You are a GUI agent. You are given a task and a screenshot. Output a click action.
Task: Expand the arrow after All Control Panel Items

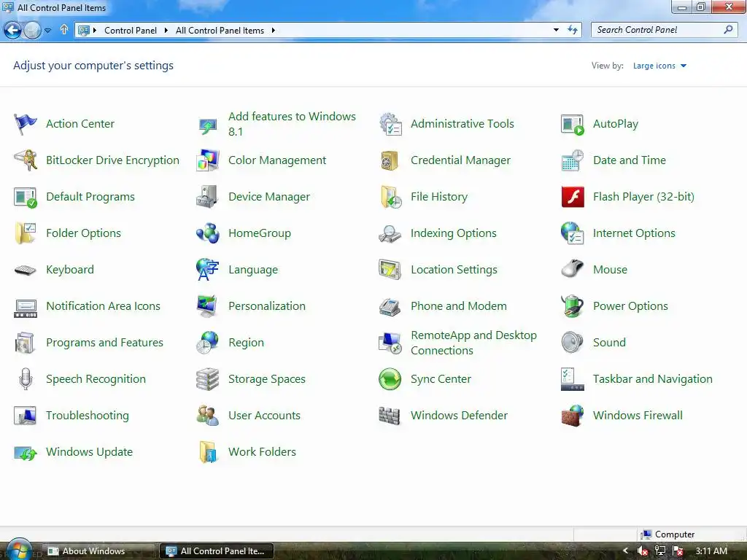click(x=273, y=31)
